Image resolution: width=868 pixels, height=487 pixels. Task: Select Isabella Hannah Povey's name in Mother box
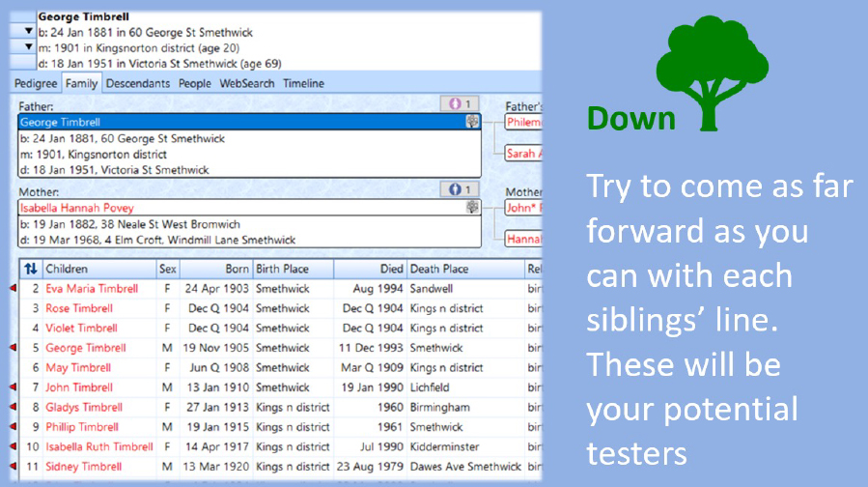76,208
